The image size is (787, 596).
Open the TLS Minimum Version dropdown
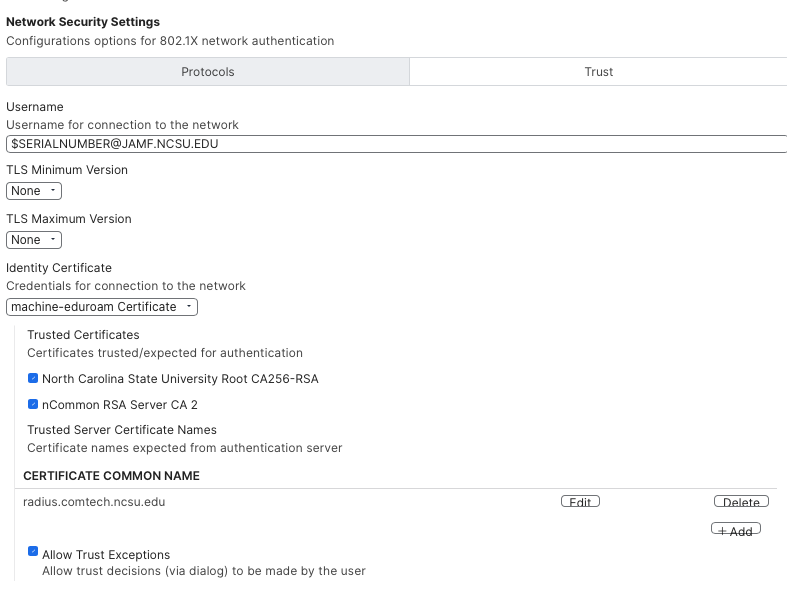34,191
